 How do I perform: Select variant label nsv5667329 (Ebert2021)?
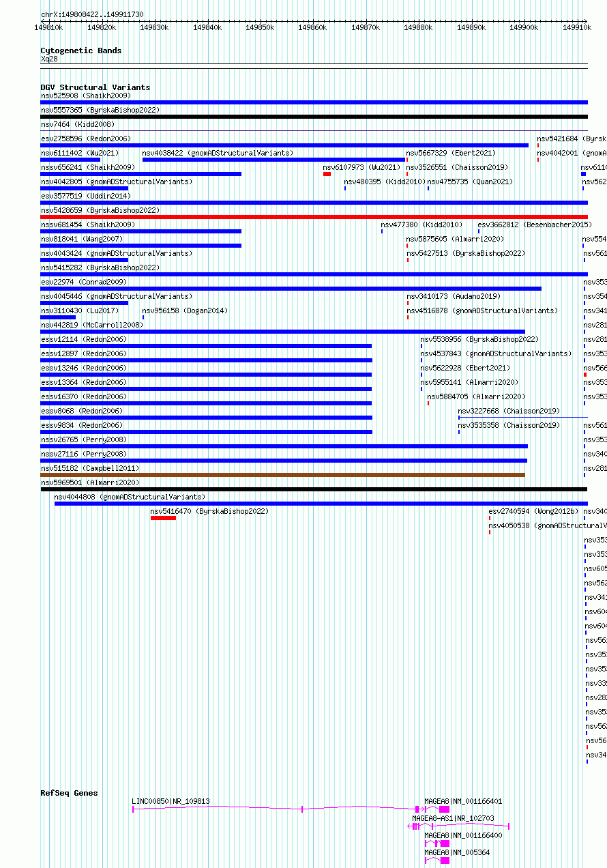pyautogui.click(x=451, y=153)
